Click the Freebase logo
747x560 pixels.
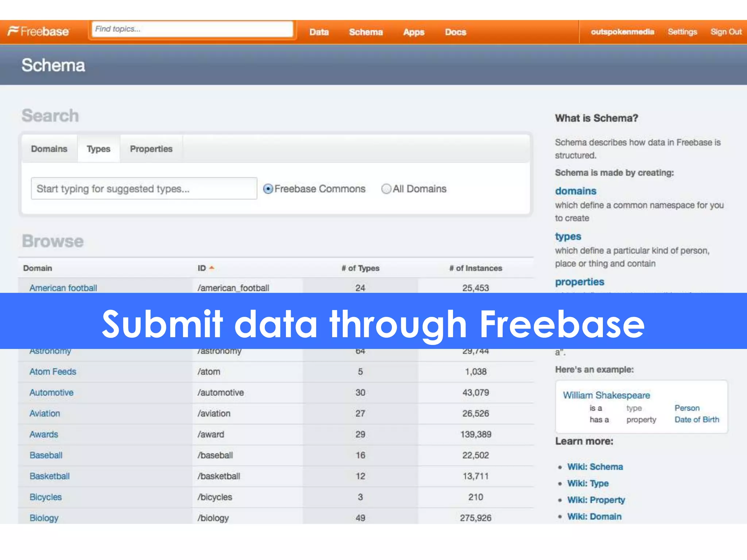38,31
